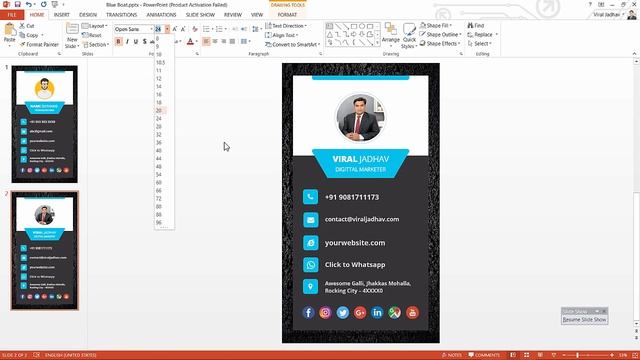Click the Save icon in quick access toolbar

click(18, 4)
